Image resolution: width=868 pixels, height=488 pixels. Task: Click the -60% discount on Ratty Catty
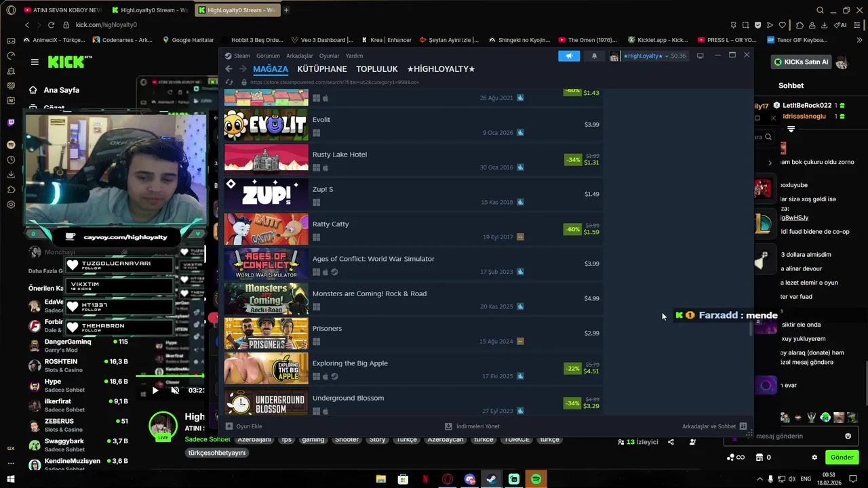point(573,229)
